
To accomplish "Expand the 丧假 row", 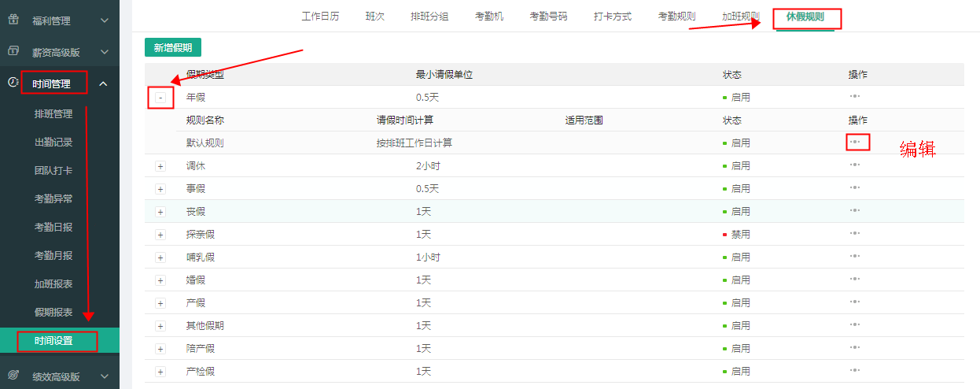I will click(x=160, y=212).
